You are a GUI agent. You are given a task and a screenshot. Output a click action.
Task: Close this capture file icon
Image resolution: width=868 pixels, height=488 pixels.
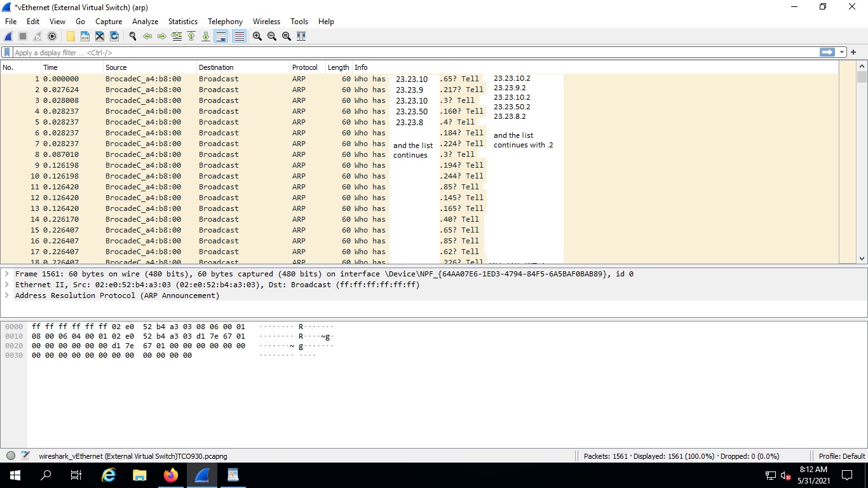point(100,36)
